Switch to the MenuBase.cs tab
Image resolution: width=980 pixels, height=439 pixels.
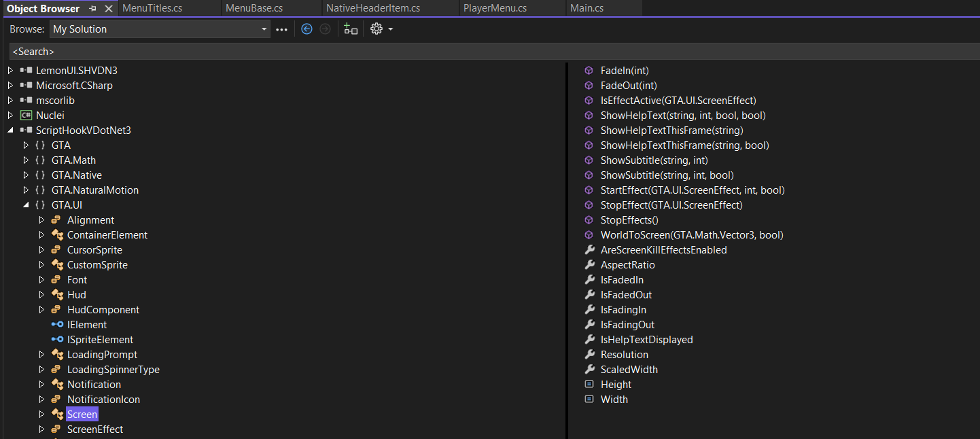(253, 8)
